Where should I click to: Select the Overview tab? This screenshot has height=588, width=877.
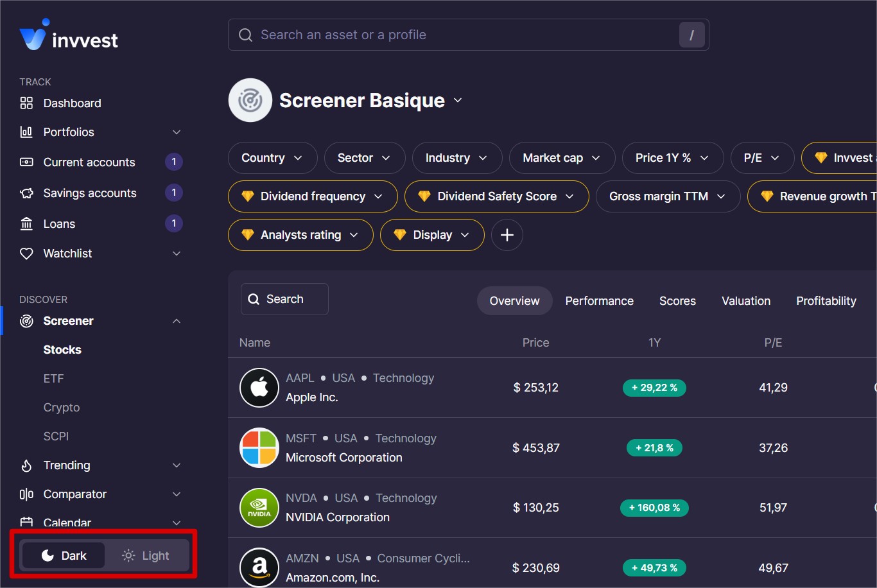pos(515,301)
